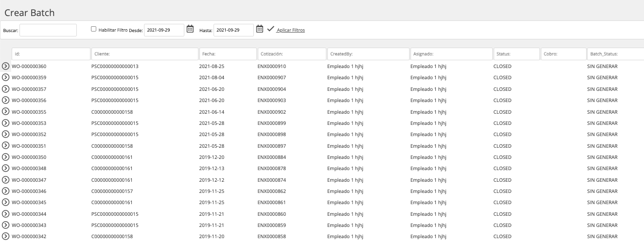The height and width of the screenshot is (243, 644).
Task: Click the checkmark icon beside Aplicar Filtros
Action: pos(270,29)
